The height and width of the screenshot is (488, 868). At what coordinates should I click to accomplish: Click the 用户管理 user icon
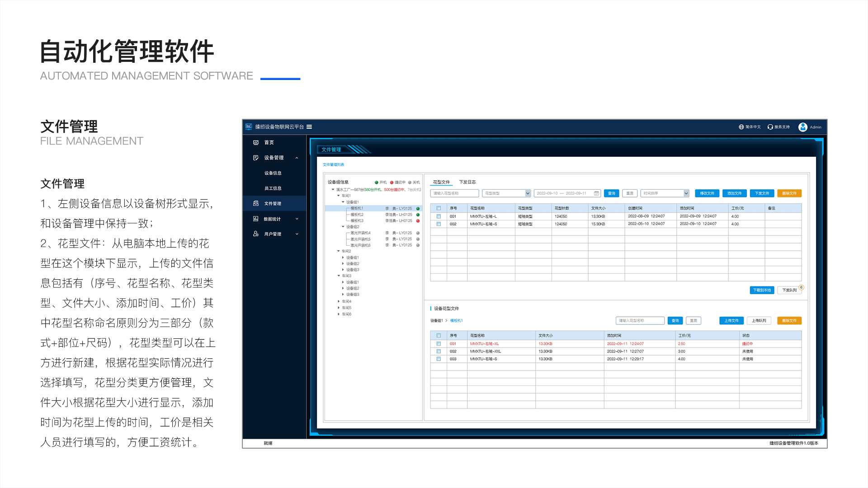(x=256, y=234)
